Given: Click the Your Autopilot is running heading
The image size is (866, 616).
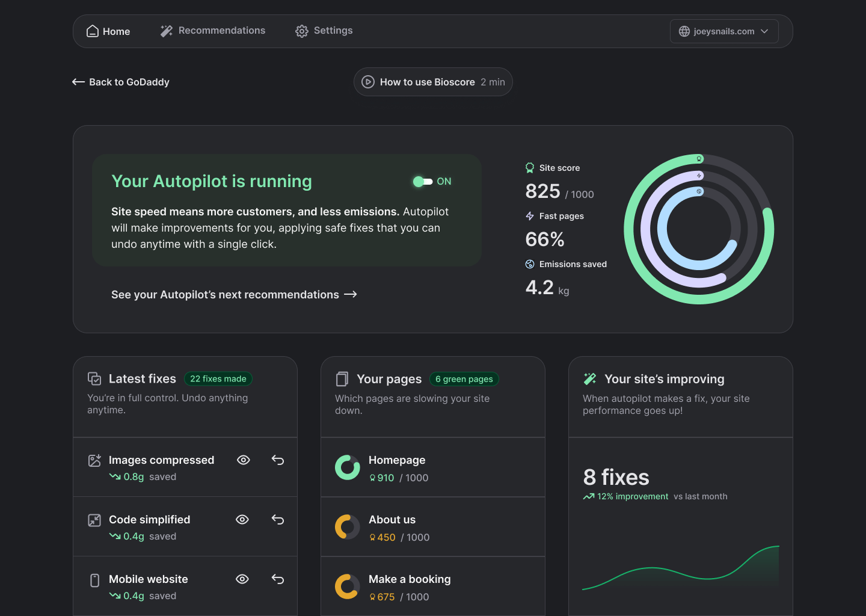Looking at the screenshot, I should 212,181.
